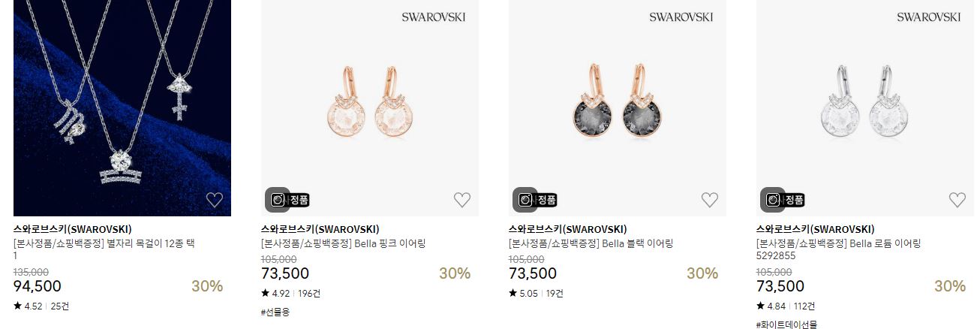
Task: Click #화이트데이선물 hashtag under rhodium earrings
Action: pyautogui.click(x=785, y=324)
